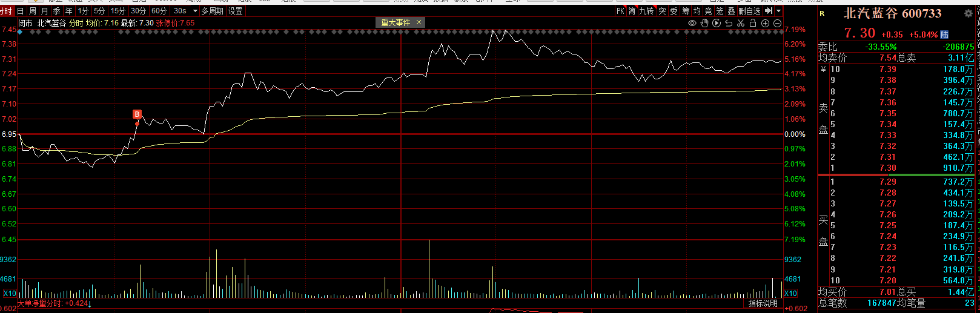Viewport: 980px width, 313px height.
Task: Open the stock panel settings gear
Action: coord(968,13)
